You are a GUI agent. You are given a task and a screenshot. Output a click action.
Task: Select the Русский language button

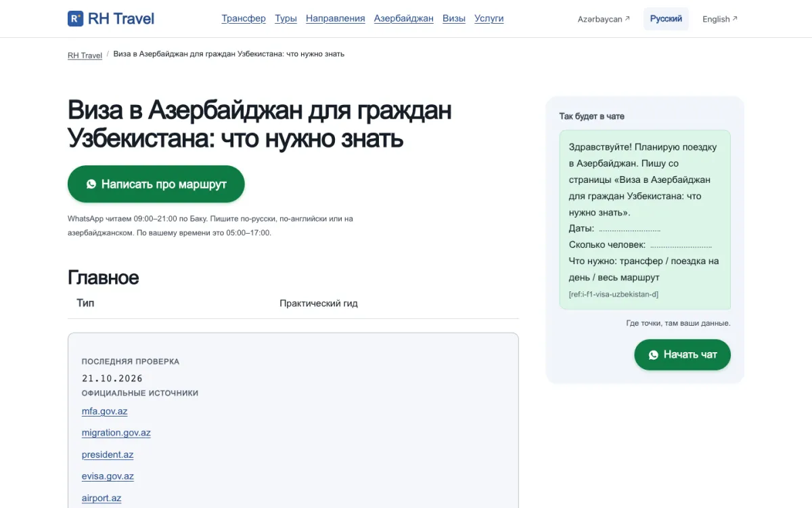[666, 19]
